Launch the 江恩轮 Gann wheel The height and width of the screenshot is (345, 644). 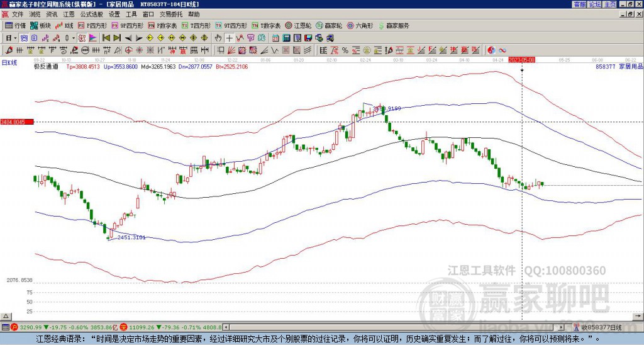[x=298, y=25]
